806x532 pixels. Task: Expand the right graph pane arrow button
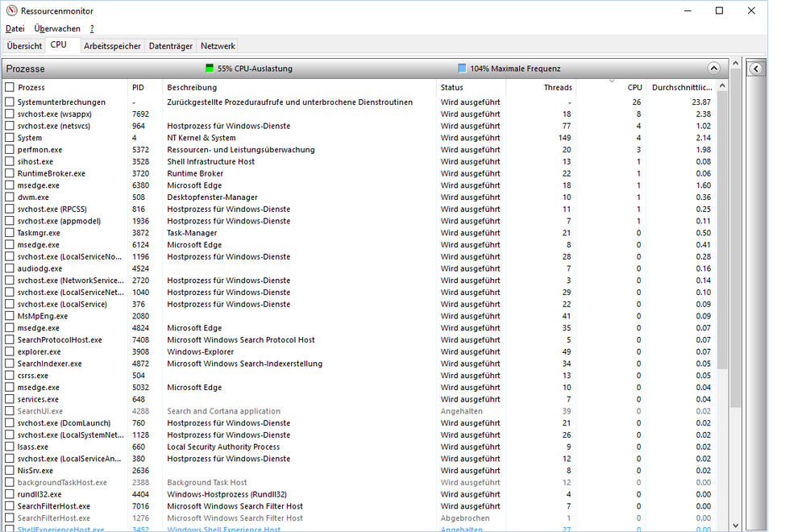point(756,69)
